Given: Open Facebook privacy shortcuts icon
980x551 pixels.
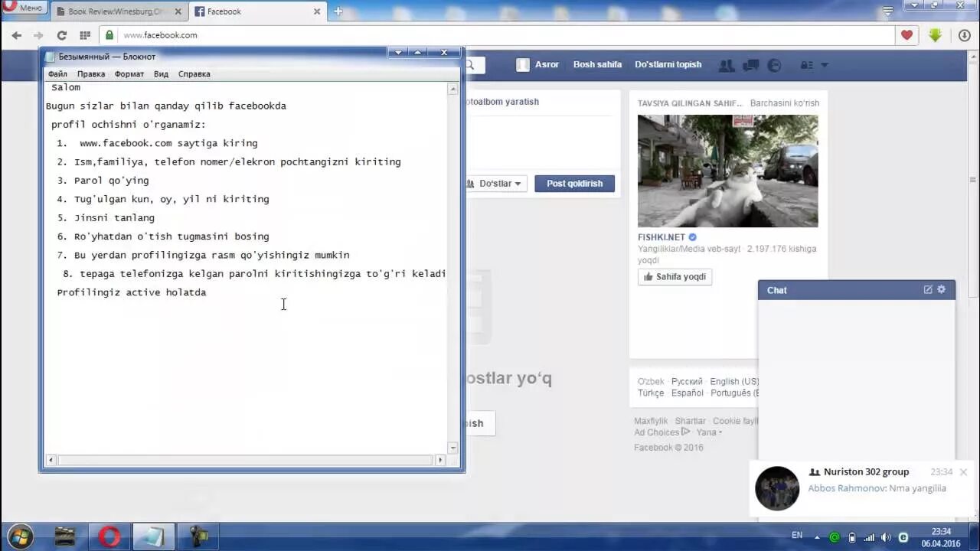Looking at the screenshot, I should (x=806, y=66).
